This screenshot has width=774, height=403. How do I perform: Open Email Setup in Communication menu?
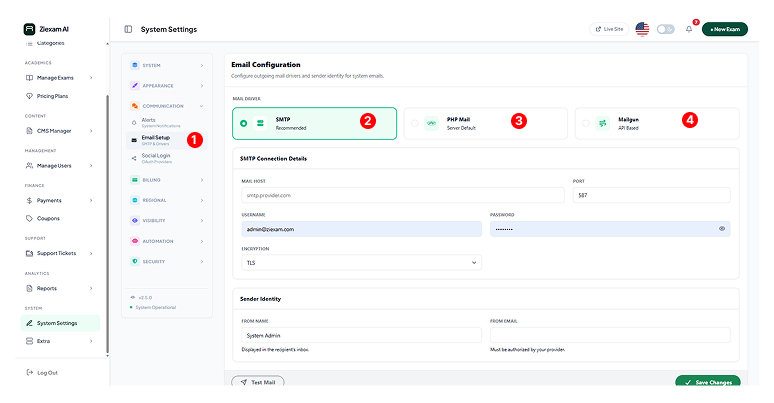click(157, 140)
